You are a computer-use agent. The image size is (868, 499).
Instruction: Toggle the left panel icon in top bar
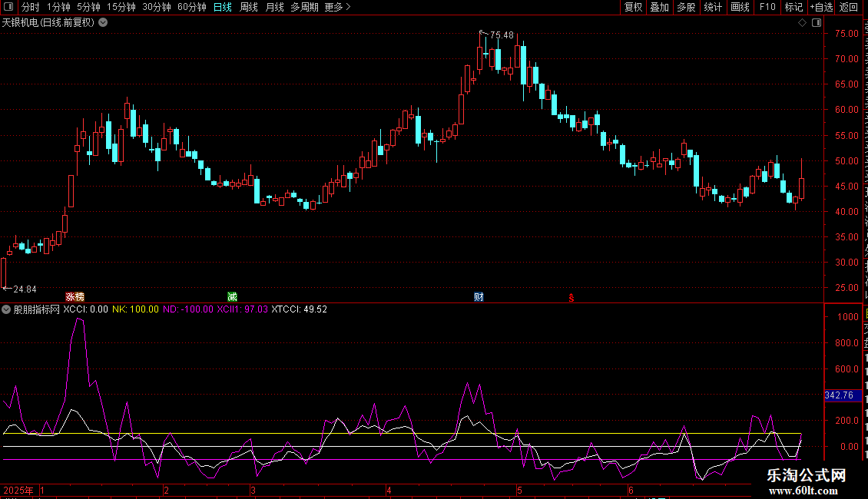click(x=8, y=7)
